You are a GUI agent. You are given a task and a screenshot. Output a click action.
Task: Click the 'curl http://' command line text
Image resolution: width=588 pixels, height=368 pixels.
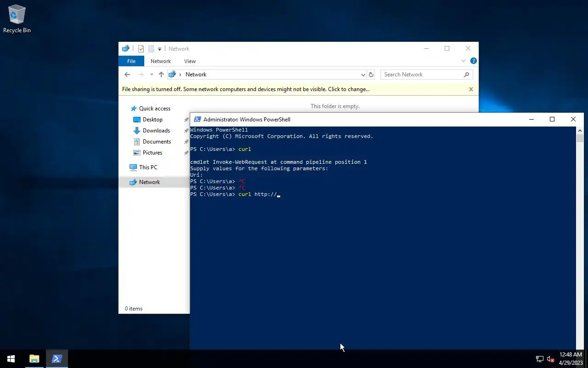[257, 194]
